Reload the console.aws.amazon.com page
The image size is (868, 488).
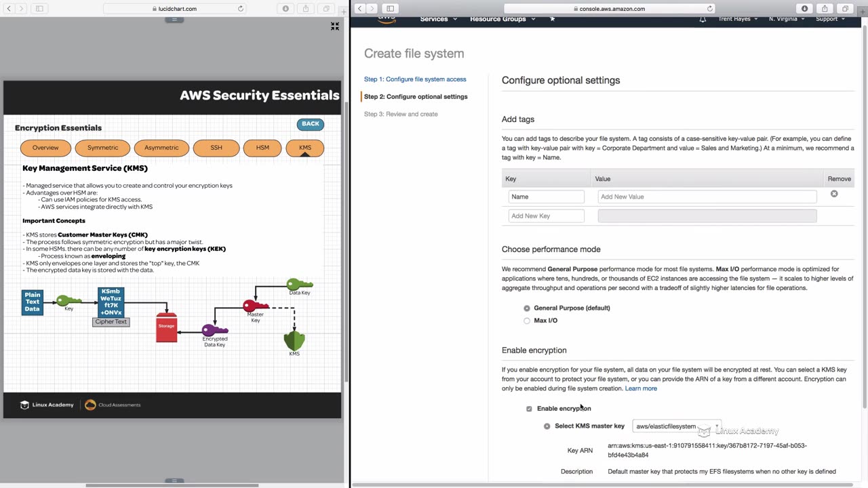(x=710, y=9)
